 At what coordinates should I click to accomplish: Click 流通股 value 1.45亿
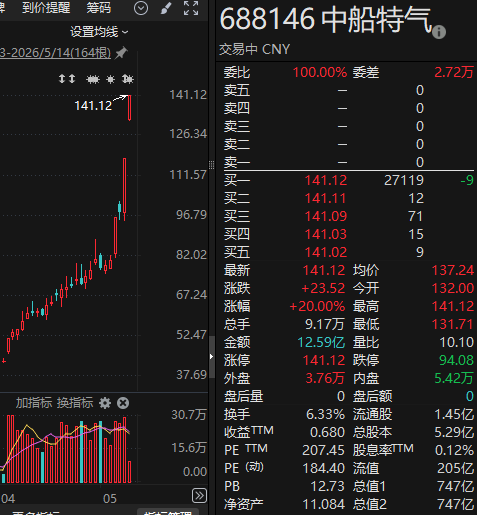point(454,414)
